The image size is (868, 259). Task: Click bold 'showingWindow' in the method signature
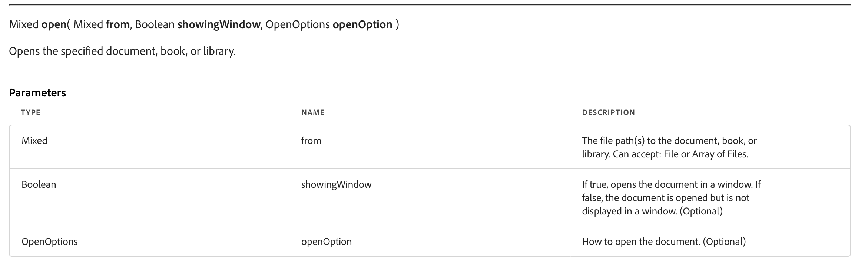pos(219,24)
